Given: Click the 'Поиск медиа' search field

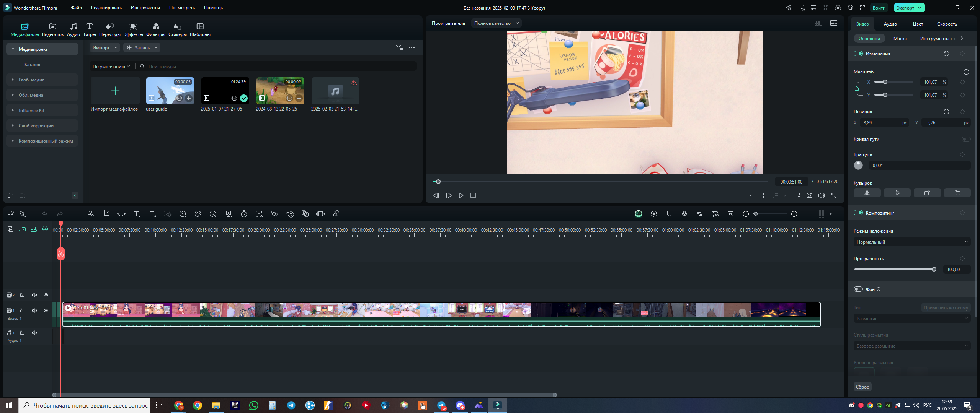Looking at the screenshot, I should (277, 66).
